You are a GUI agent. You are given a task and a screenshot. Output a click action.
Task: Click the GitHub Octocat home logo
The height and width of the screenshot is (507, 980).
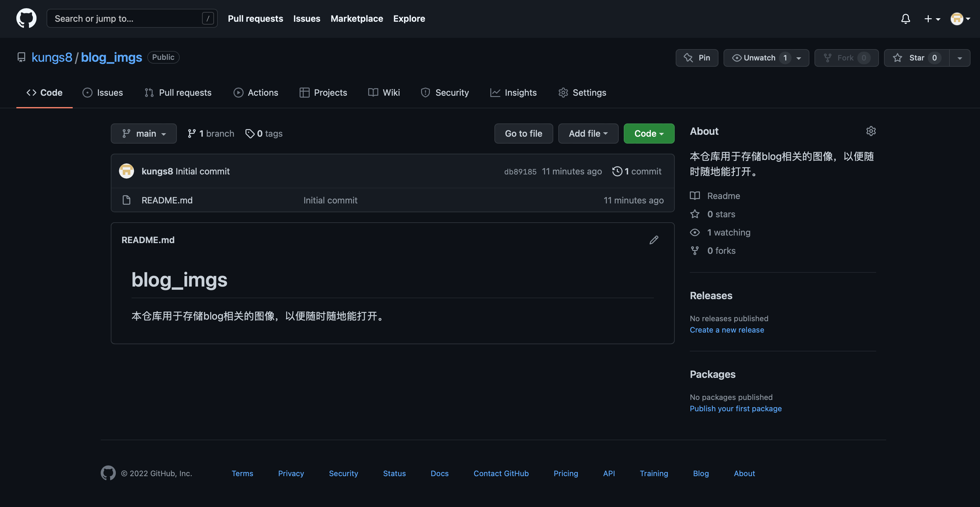click(26, 18)
